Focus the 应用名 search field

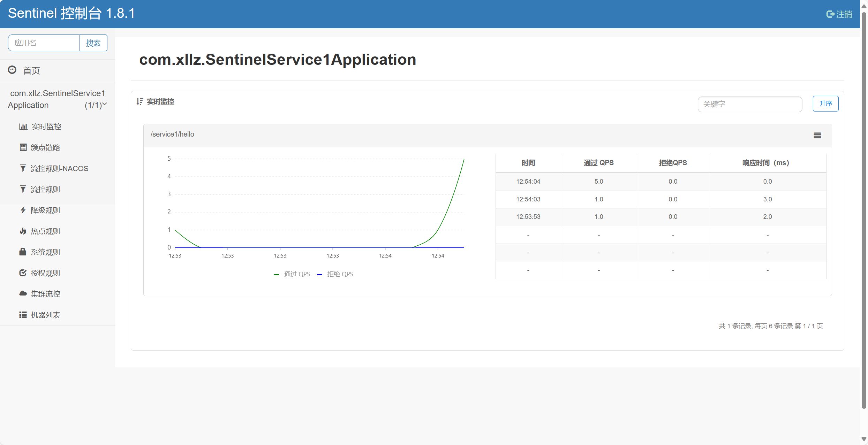tap(44, 43)
